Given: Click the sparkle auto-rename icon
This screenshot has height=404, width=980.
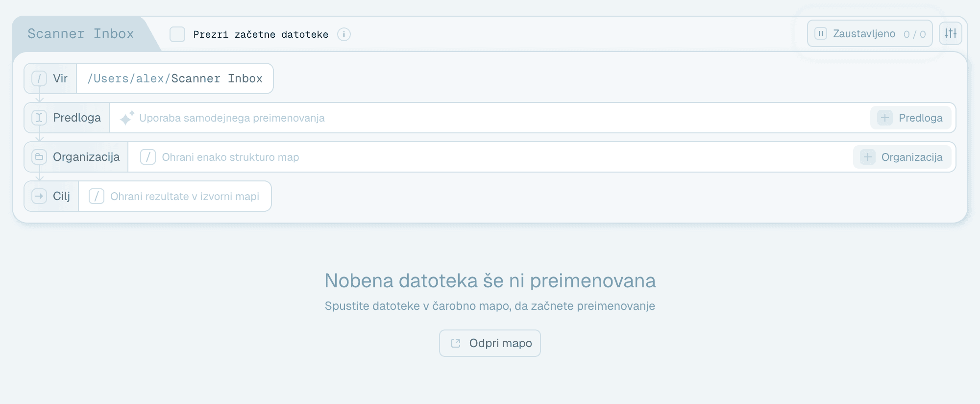Looking at the screenshot, I should tap(127, 118).
